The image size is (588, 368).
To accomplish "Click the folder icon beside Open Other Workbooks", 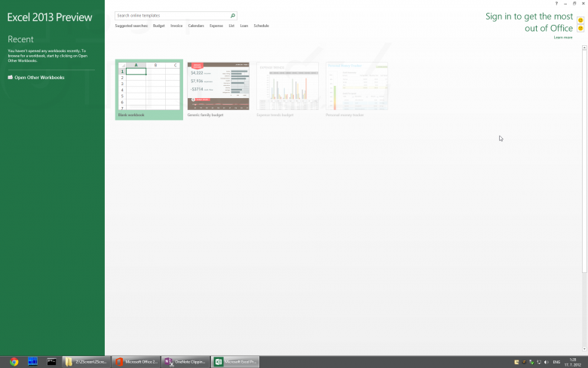I will pyautogui.click(x=10, y=77).
